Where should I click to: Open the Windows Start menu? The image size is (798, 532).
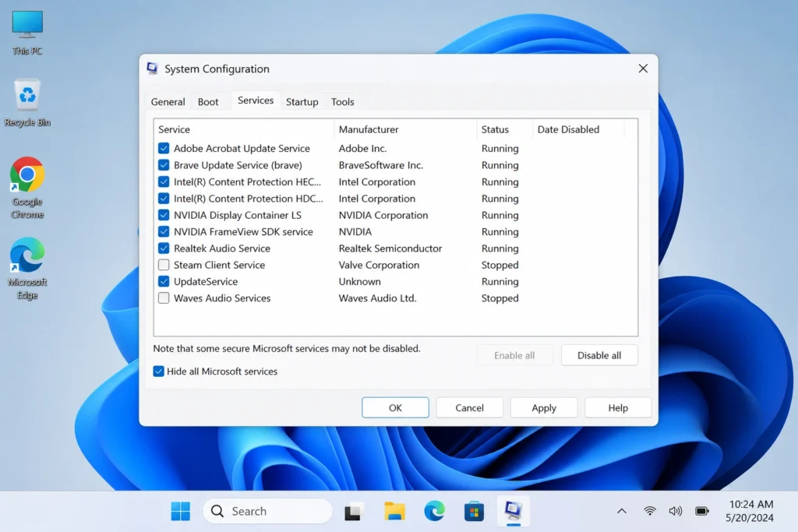180,511
